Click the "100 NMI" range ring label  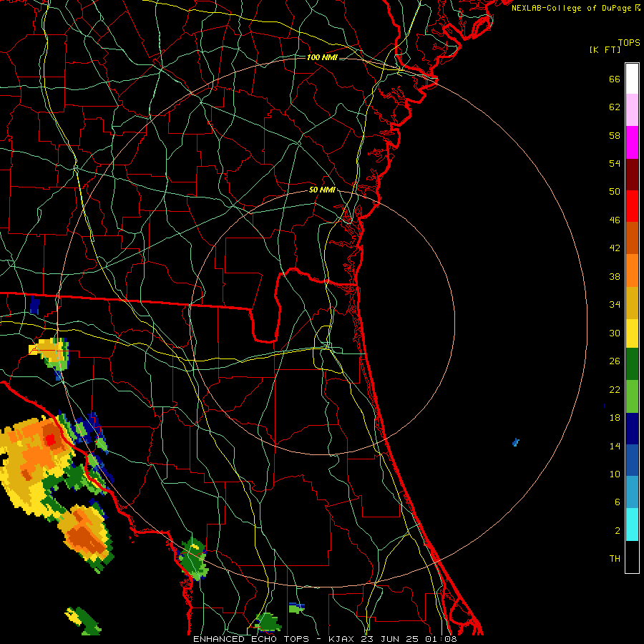click(x=322, y=57)
